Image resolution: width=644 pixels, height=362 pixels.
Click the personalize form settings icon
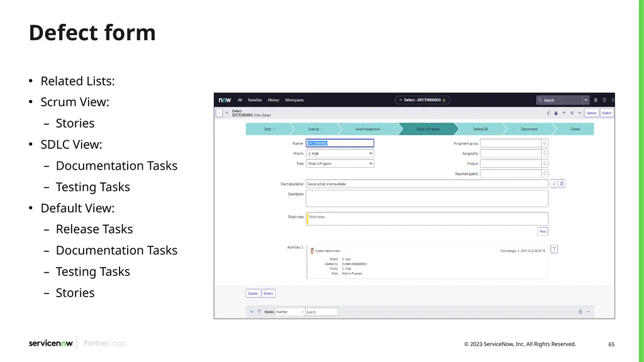click(572, 113)
